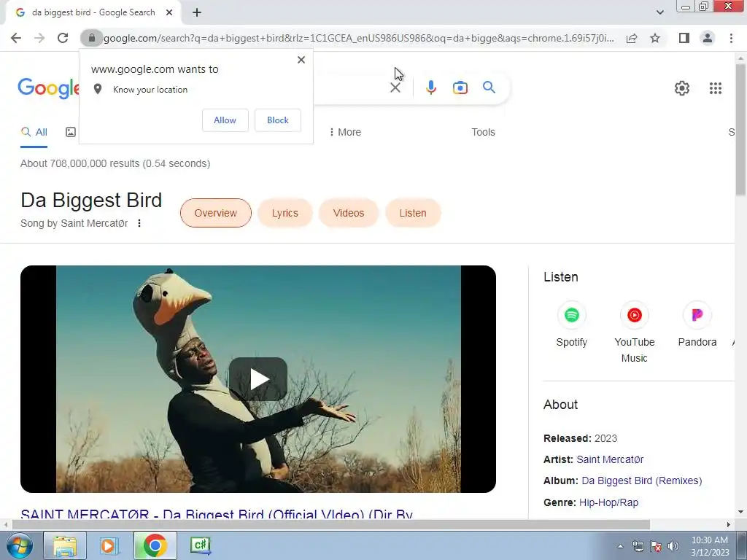
Task: Select the All results tab
Action: coord(34,133)
